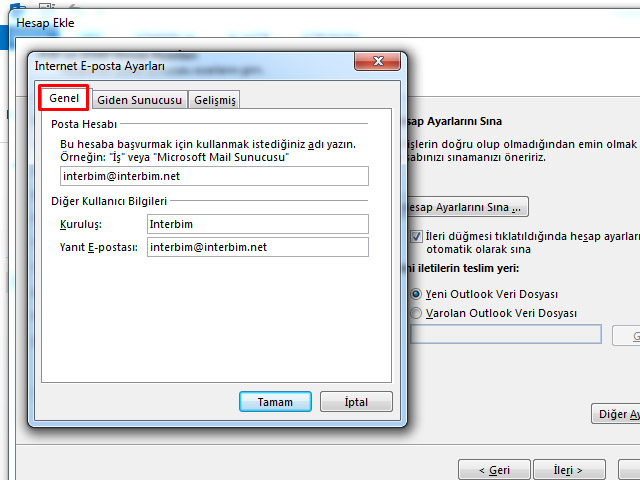Image resolution: width=640 pixels, height=480 pixels.
Task: Click the existing data file path field
Action: coord(505,335)
